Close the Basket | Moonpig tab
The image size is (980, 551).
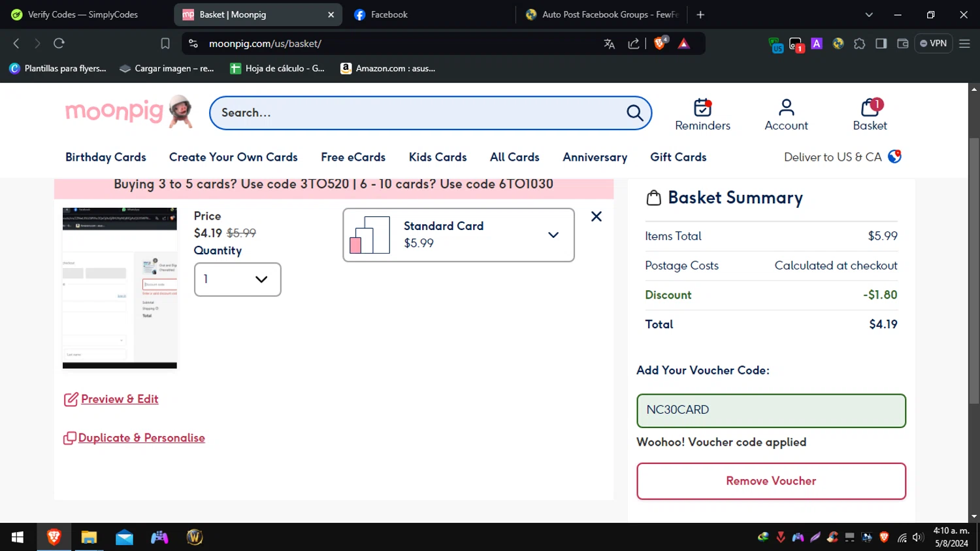(331, 14)
